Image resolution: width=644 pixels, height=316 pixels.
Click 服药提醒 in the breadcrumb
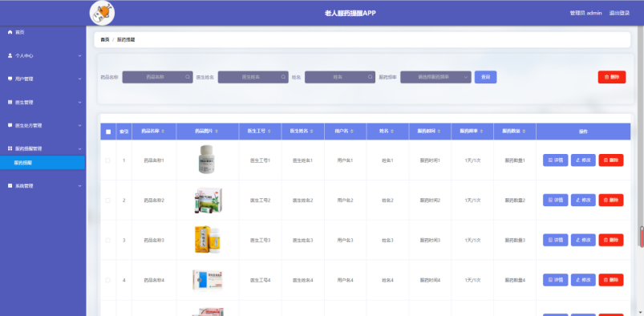tap(126, 40)
